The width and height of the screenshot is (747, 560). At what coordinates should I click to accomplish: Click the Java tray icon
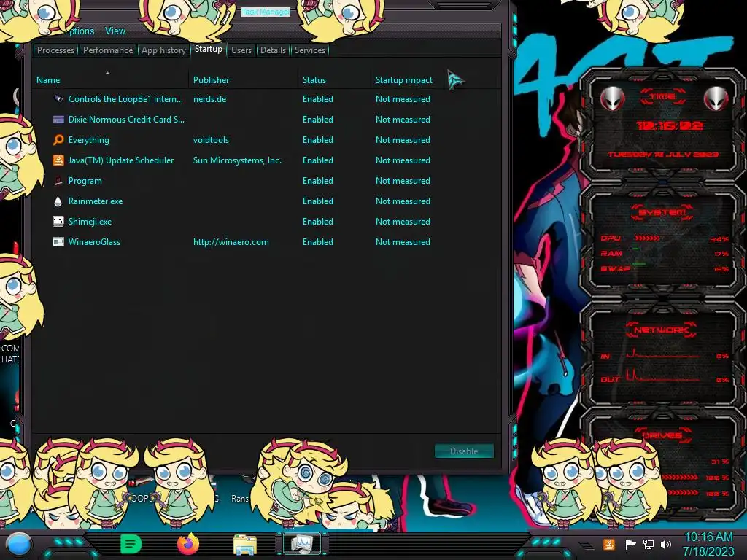[608, 544]
